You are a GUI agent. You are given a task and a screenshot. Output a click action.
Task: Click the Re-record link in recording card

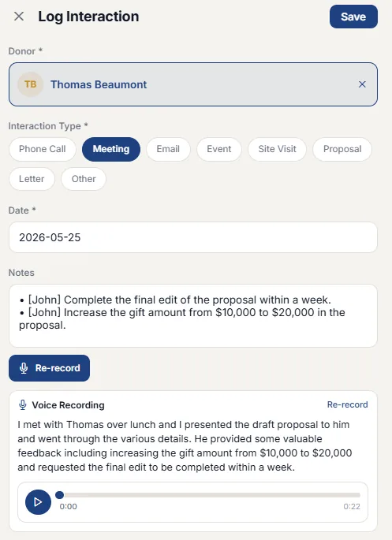point(347,404)
